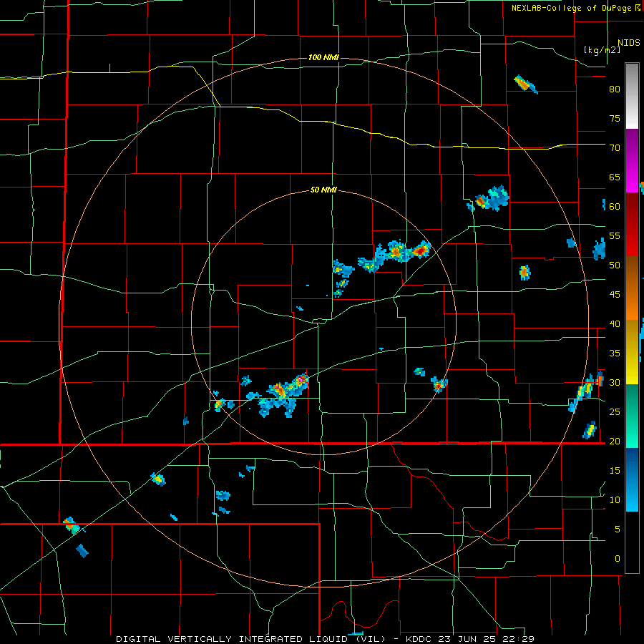Image resolution: width=644 pixels, height=644 pixels.
Task: Click the "NIDS" label above the scale
Action: (629, 43)
